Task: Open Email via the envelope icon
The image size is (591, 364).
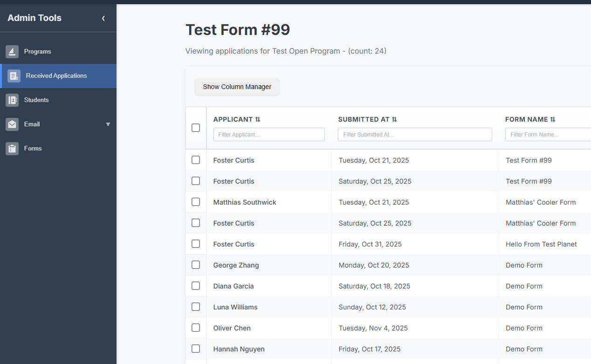Action: 12,124
